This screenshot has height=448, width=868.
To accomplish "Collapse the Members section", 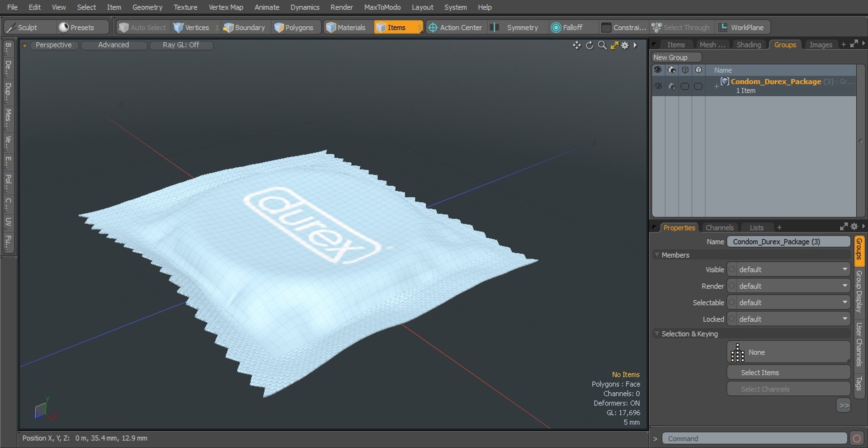I will 657,255.
